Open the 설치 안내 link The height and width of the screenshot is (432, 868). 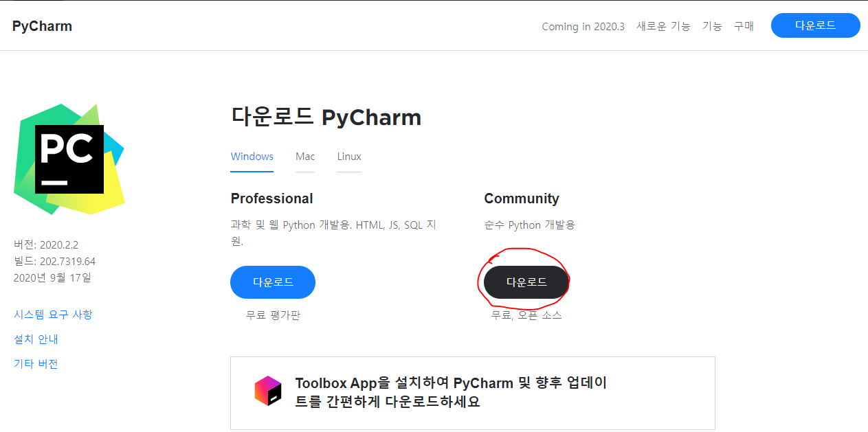tap(36, 339)
